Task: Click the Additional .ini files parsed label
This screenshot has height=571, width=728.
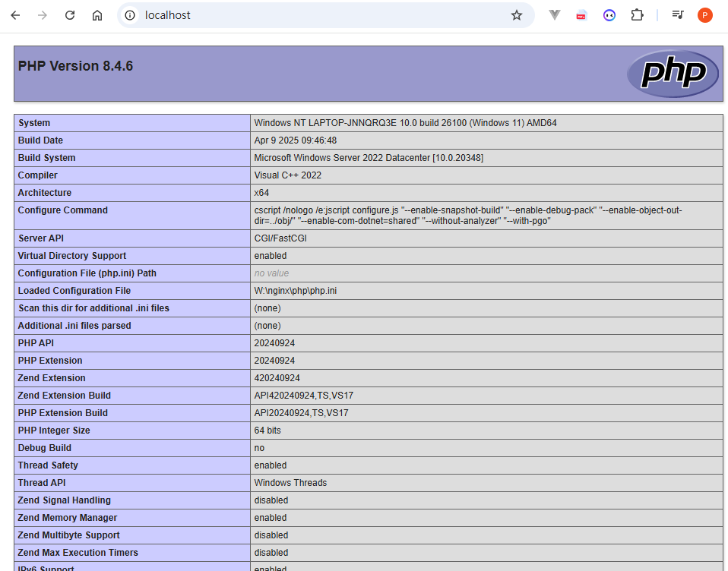Action: click(x=74, y=326)
